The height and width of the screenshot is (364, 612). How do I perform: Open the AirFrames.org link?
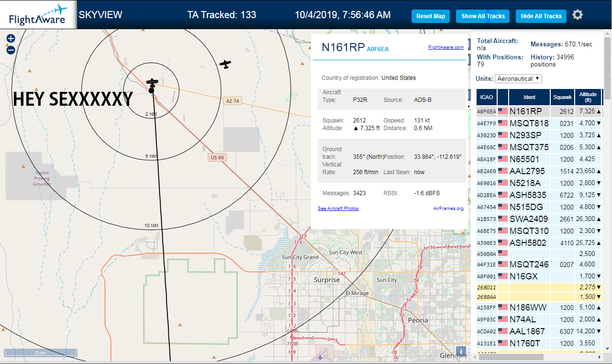click(448, 209)
